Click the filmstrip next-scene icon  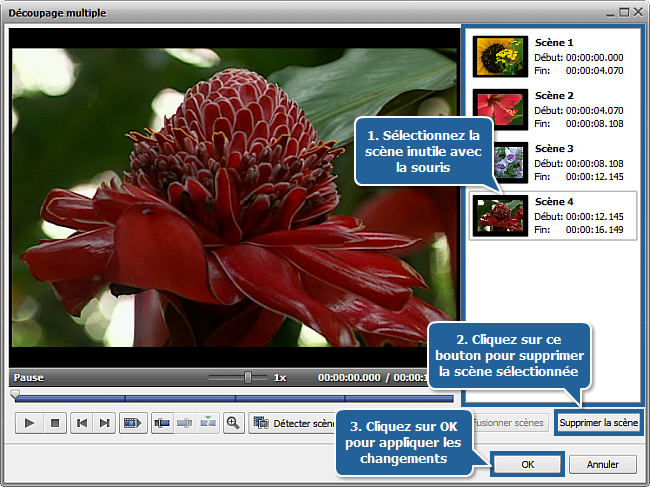(130, 423)
